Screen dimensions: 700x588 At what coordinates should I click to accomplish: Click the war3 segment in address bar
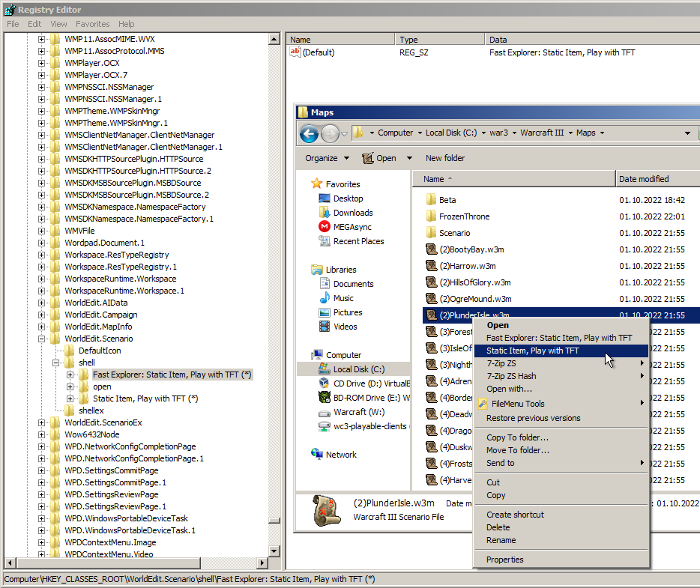[498, 133]
